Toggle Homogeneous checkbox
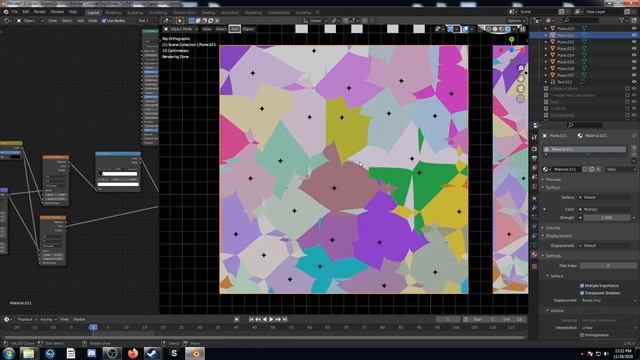Viewport: 640px width, 360px height. pos(582,335)
